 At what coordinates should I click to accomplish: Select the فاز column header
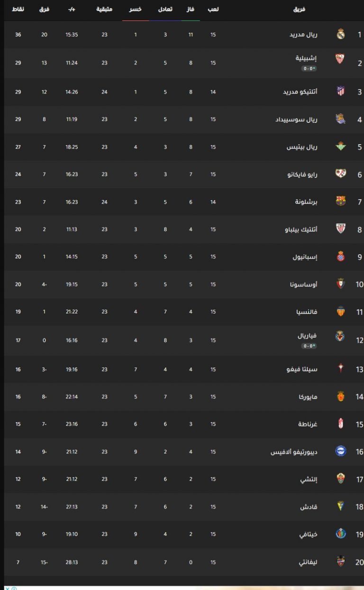tap(191, 9)
